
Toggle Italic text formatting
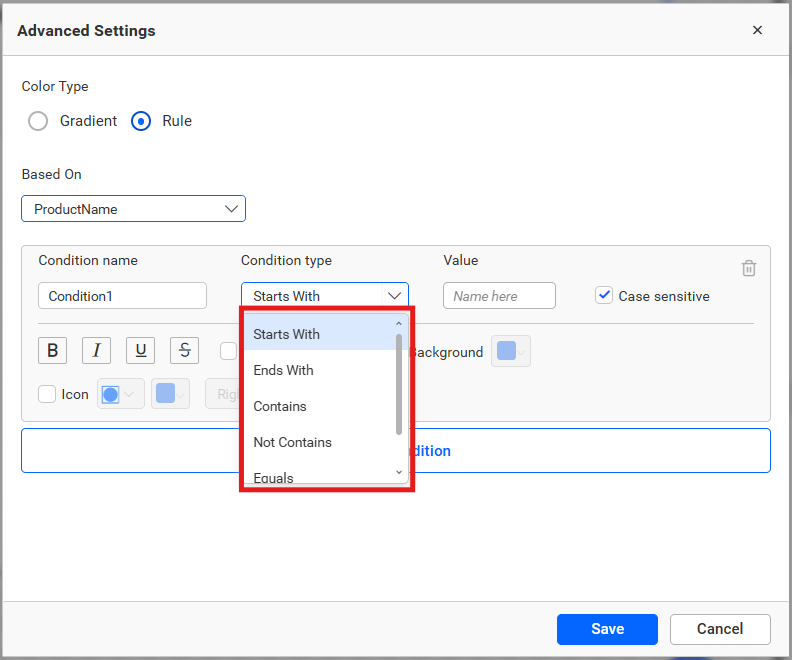(96, 350)
